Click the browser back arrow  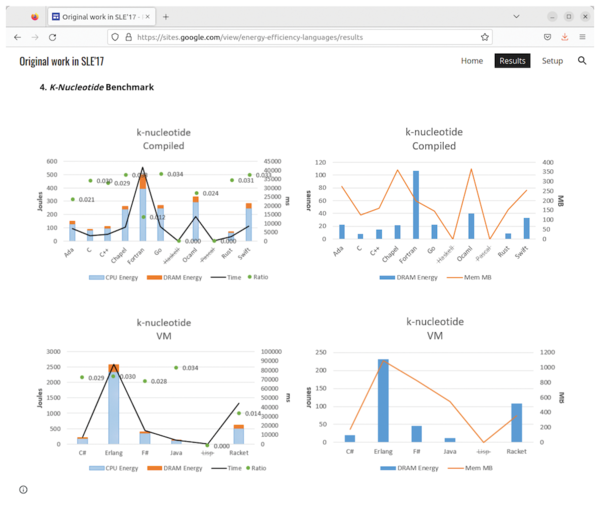(17, 37)
